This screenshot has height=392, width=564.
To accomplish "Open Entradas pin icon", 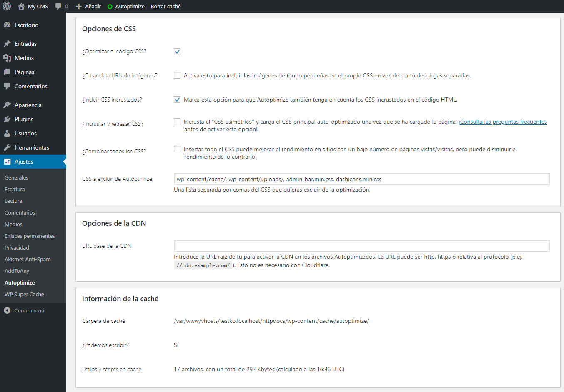I will tap(7, 44).
